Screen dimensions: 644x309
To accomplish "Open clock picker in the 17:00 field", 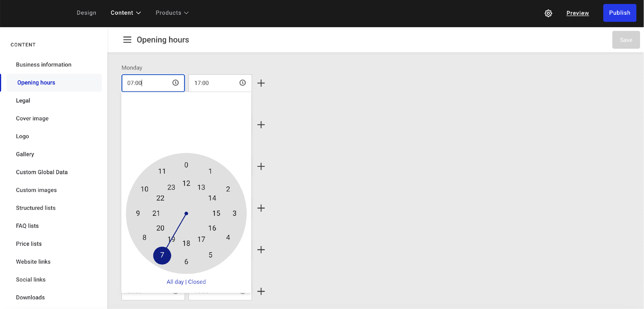I will click(242, 83).
